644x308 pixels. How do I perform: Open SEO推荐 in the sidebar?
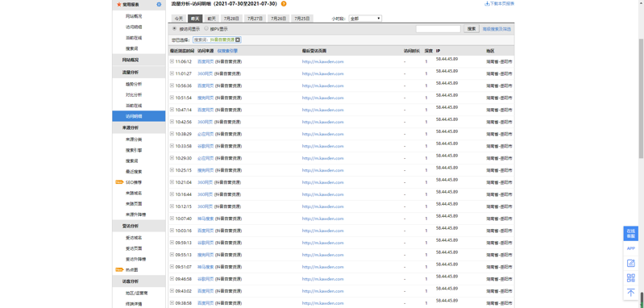tap(134, 182)
